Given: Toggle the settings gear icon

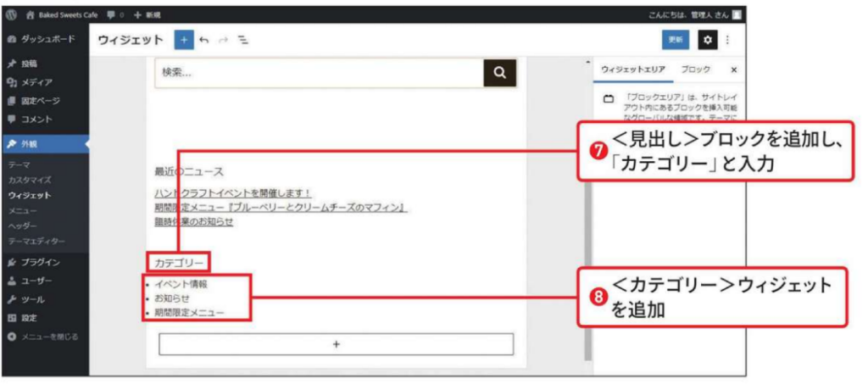Looking at the screenshot, I should point(706,40).
